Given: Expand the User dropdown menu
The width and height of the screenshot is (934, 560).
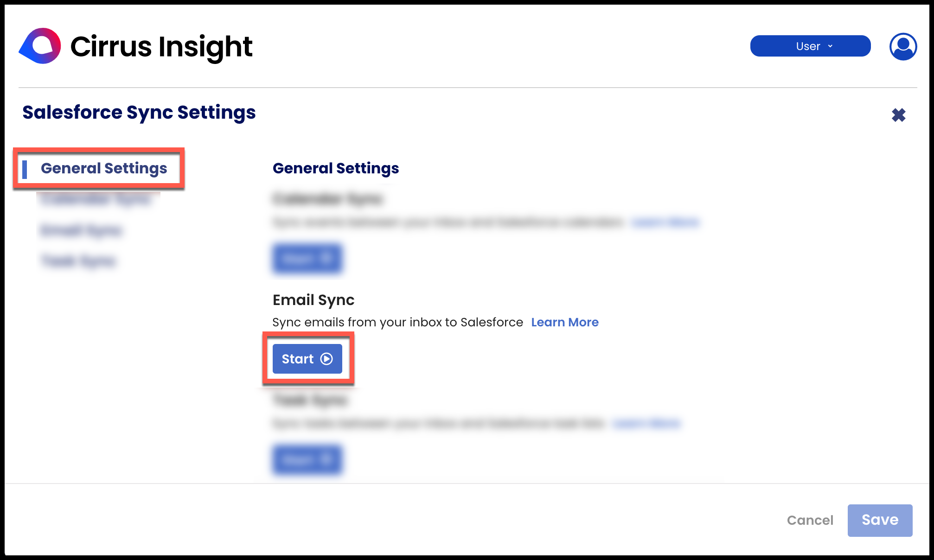Looking at the screenshot, I should 810,46.
